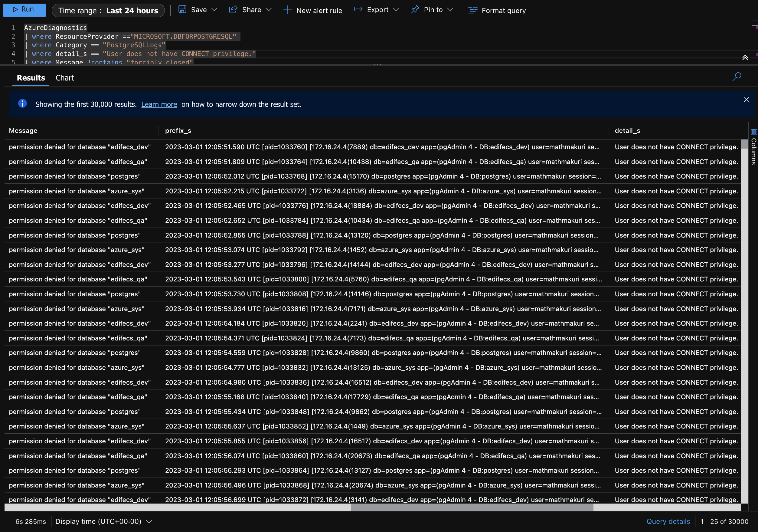The image size is (758, 532).
Task: Open the Query details link
Action: [x=668, y=521]
